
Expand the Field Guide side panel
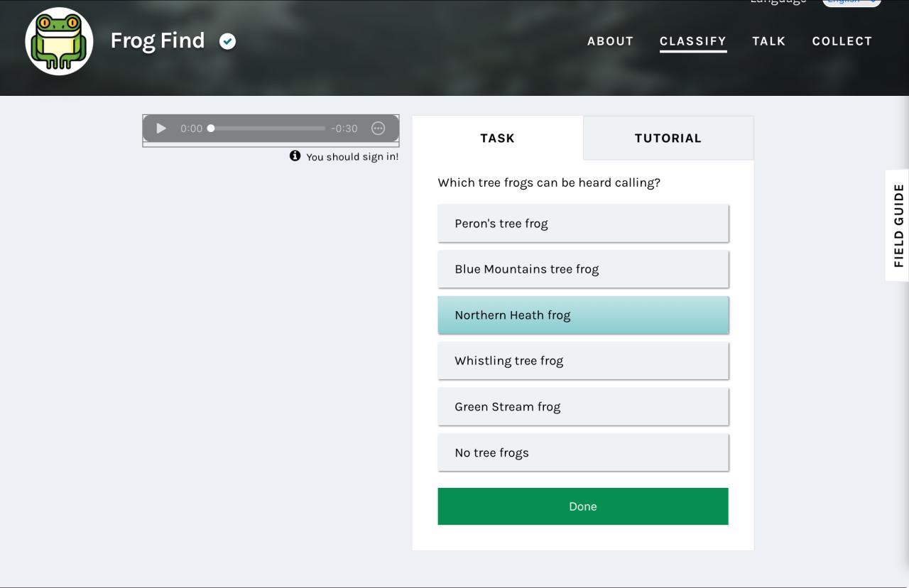pyautogui.click(x=898, y=225)
